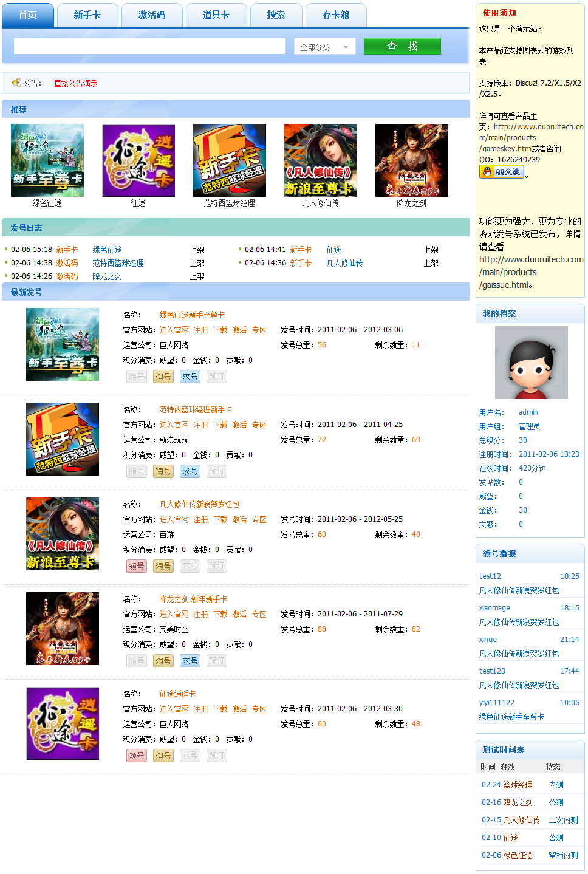Open xinge user link in 领号播报
The height and width of the screenshot is (874, 588).
[488, 640]
